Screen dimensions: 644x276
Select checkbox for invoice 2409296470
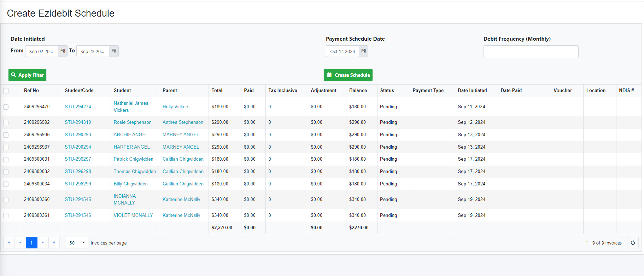6,107
